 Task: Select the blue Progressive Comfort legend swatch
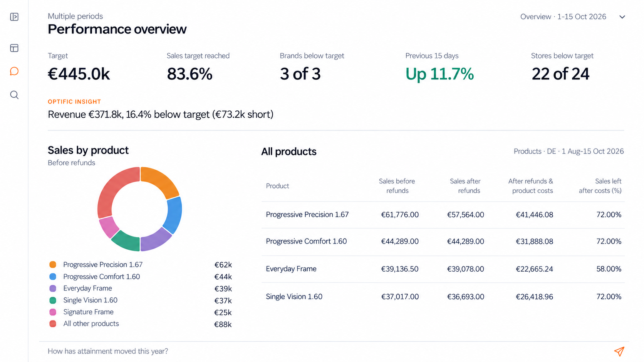pyautogui.click(x=53, y=277)
